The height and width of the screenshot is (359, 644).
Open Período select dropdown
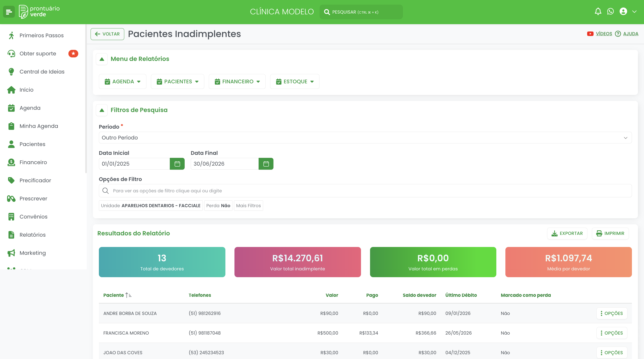point(365,138)
